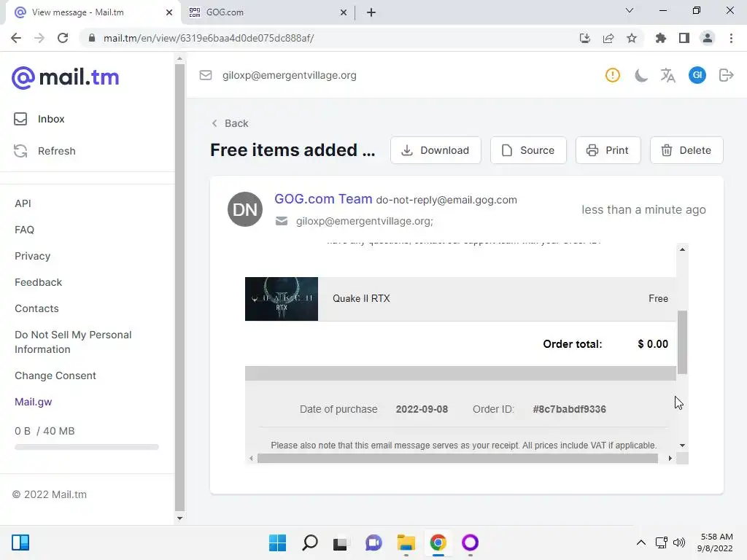Refresh the mailbox
The height and width of the screenshot is (560, 747).
[x=44, y=151]
